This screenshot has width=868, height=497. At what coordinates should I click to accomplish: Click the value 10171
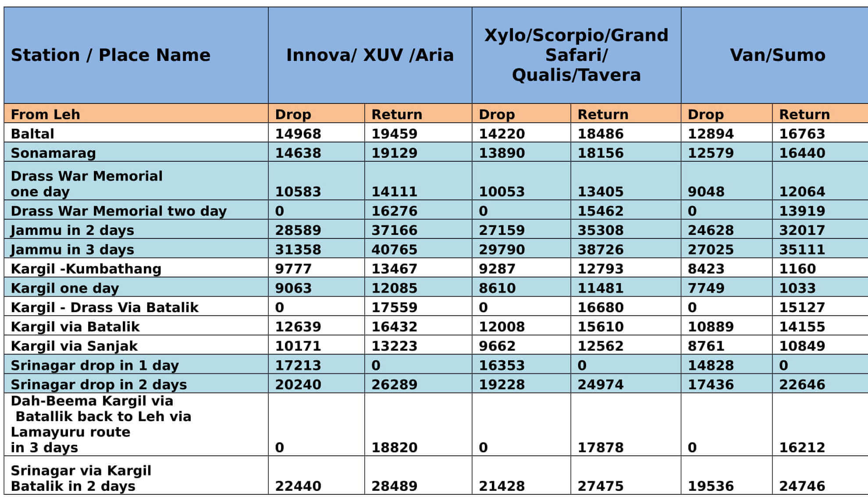click(x=298, y=346)
